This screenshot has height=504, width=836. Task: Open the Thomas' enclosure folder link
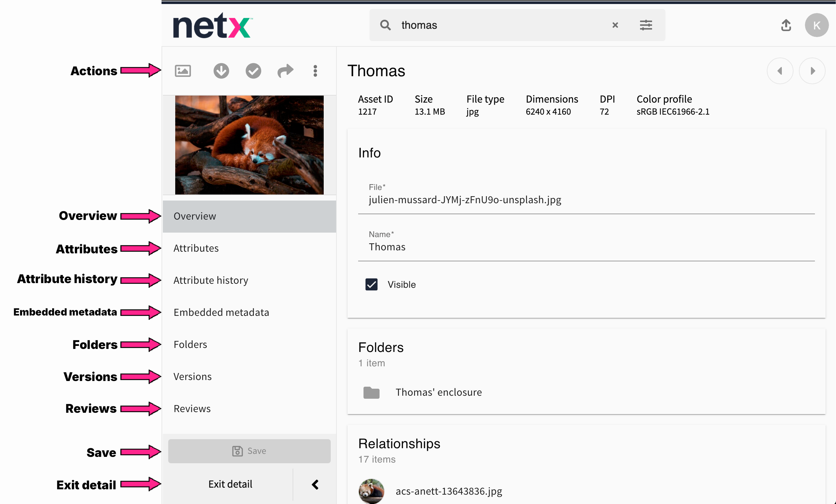click(x=438, y=392)
